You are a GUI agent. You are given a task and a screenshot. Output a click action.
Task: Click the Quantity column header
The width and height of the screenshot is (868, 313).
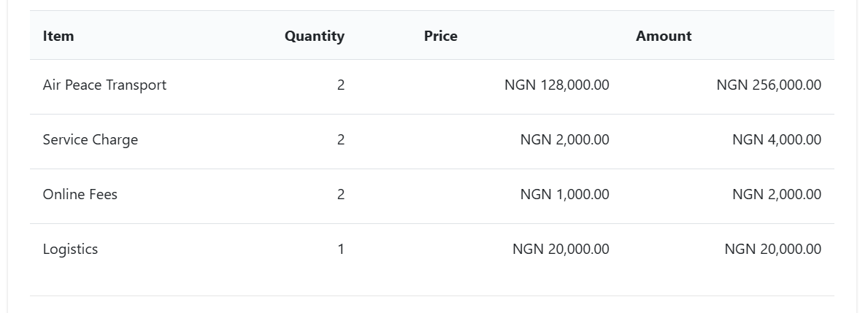point(315,36)
